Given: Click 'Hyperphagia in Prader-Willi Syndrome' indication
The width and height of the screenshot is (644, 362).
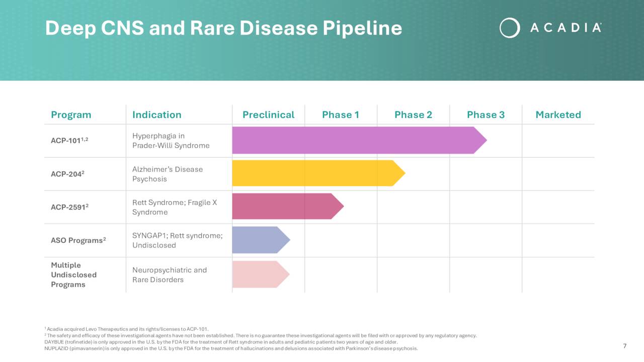Looking at the screenshot, I should click(x=171, y=140).
